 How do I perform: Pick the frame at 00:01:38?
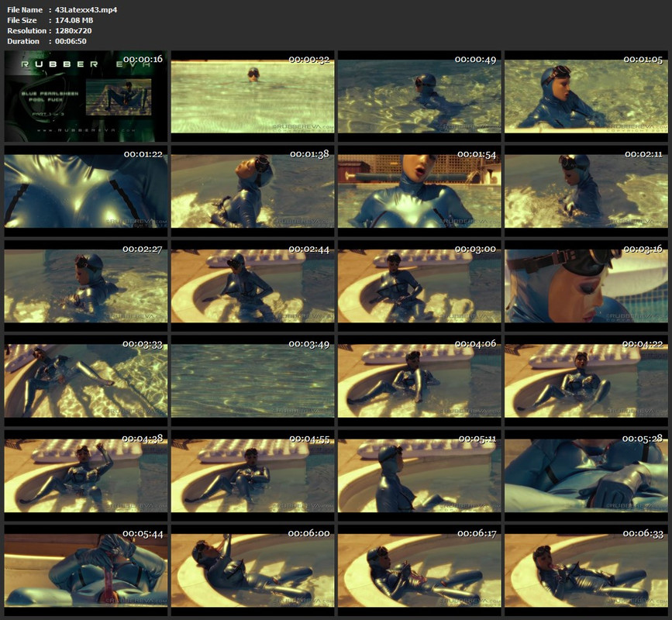point(253,191)
